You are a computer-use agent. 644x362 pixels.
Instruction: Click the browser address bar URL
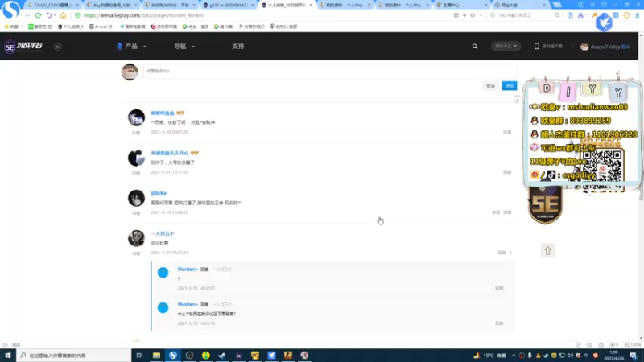point(143,15)
